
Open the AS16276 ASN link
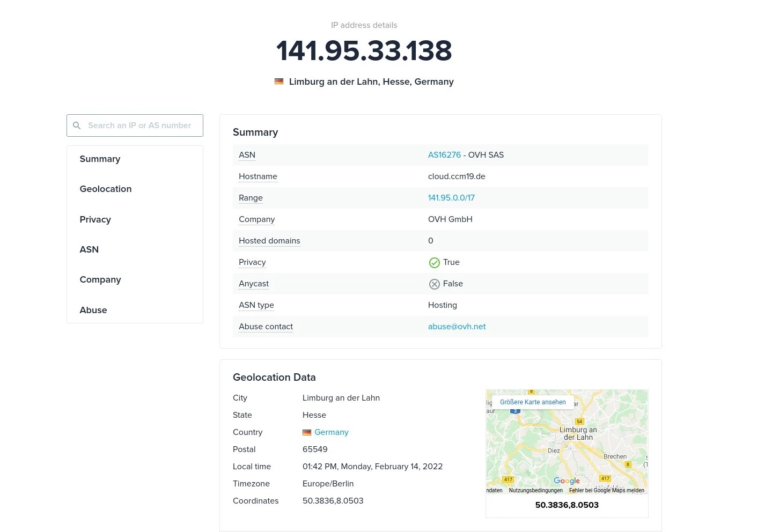[x=444, y=155]
